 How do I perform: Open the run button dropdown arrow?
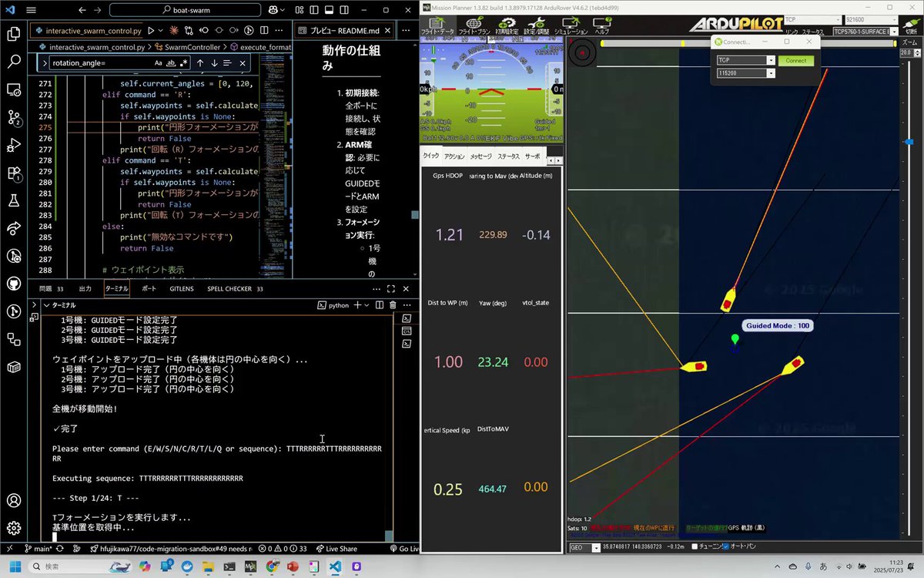click(x=161, y=31)
